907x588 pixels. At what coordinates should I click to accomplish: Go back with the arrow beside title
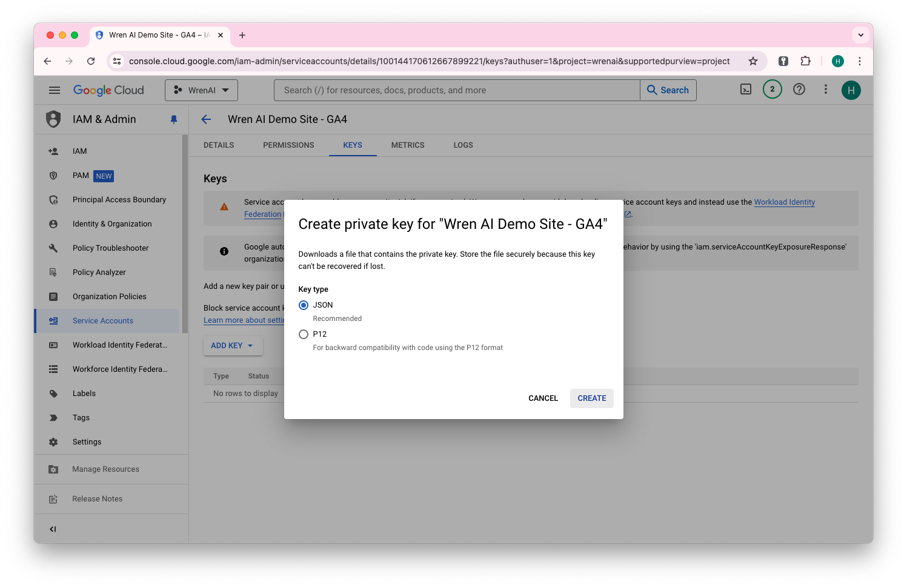tap(206, 119)
